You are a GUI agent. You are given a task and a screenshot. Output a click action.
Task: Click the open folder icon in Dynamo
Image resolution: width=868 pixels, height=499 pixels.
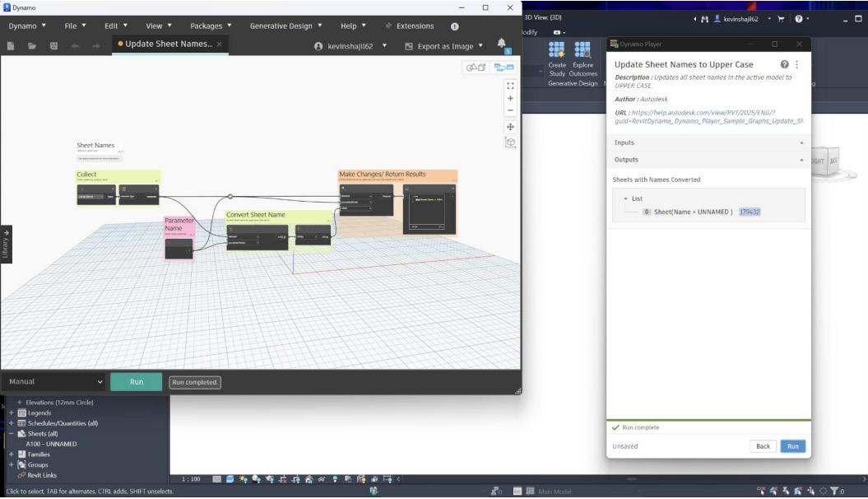(33, 46)
